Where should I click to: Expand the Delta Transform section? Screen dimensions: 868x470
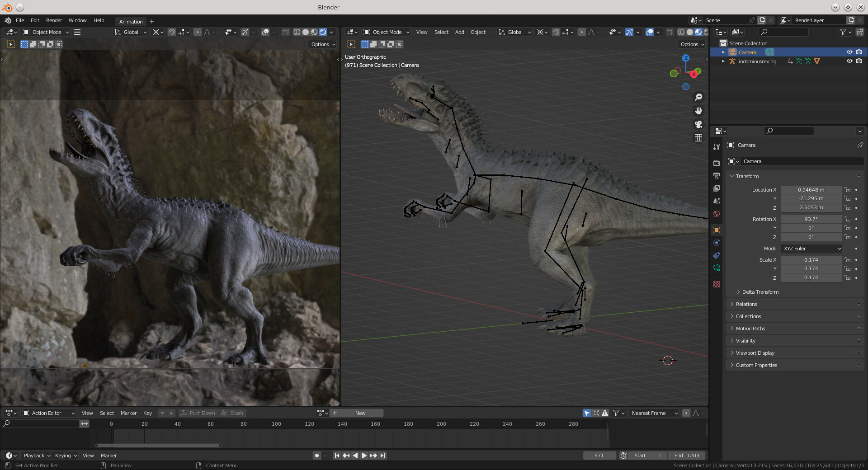(759, 292)
